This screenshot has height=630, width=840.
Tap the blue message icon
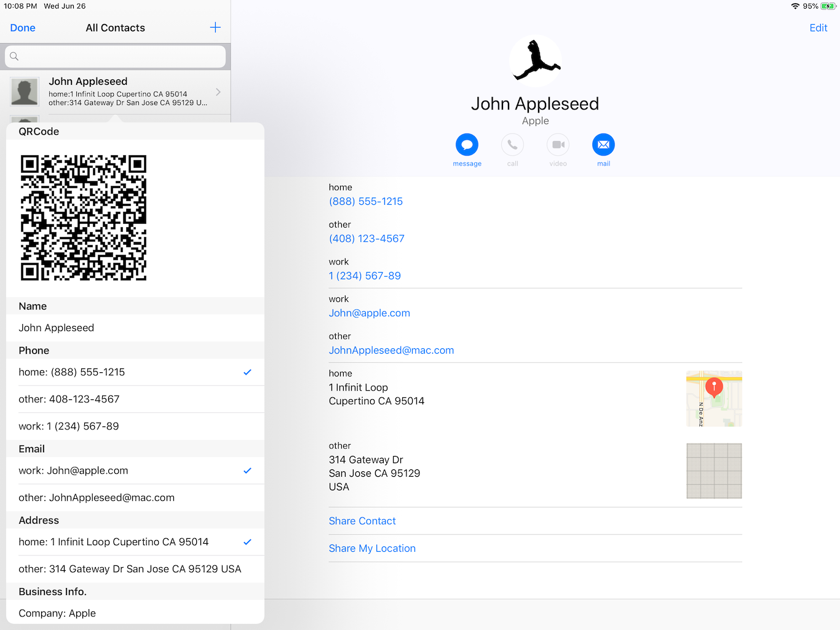[467, 145]
